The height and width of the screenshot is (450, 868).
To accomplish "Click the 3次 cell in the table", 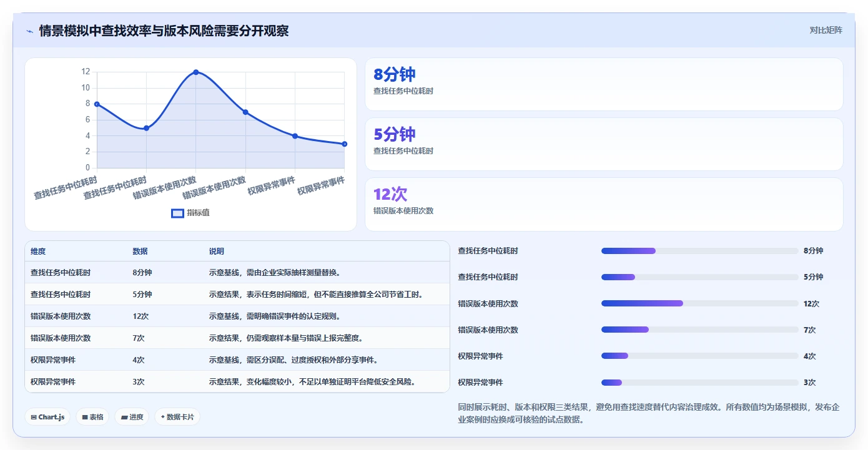I will (x=139, y=382).
